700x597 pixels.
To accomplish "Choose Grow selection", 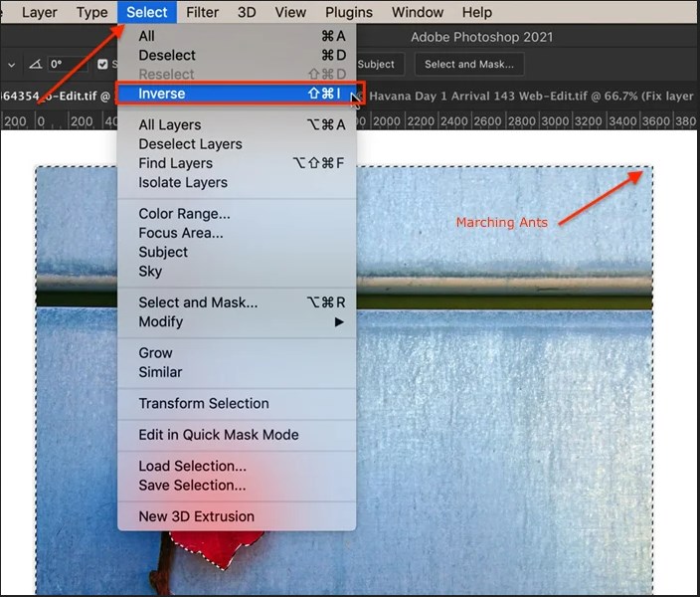I will coord(237,353).
